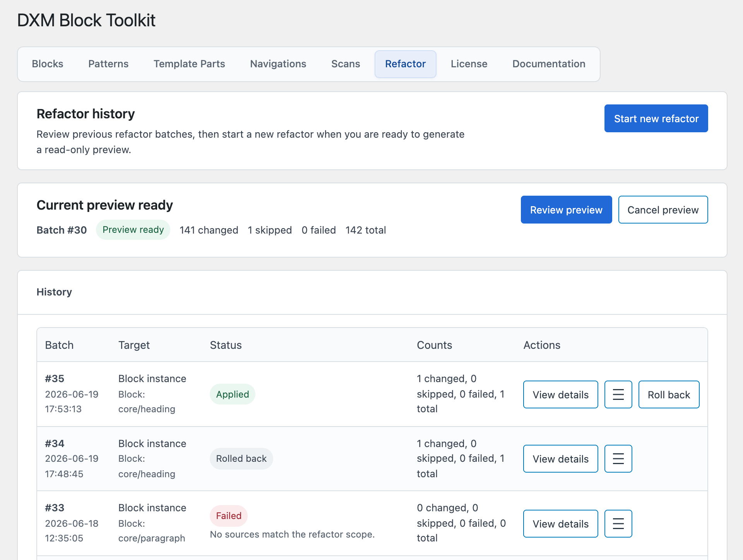This screenshot has width=743, height=560.
Task: Click the core/paragraph block name in #33
Action: tap(152, 538)
